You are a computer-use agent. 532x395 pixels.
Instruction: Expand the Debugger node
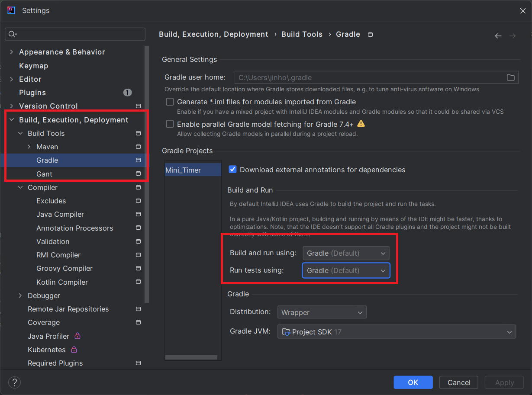coord(20,295)
